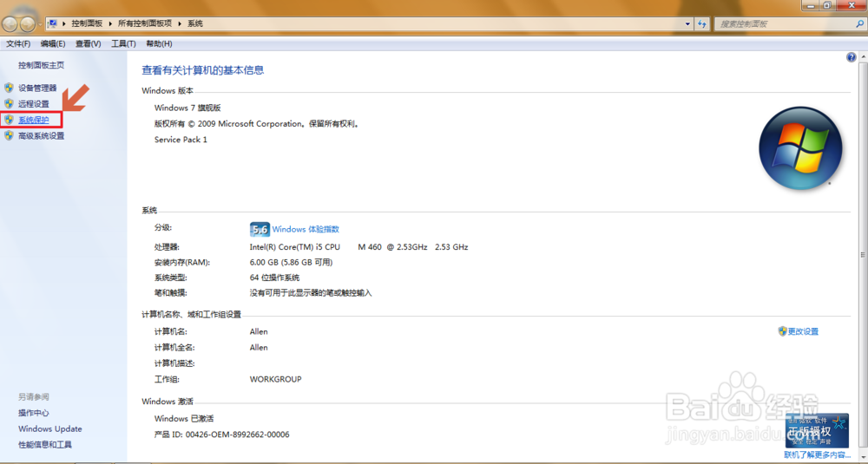Viewport: 868px width, 464px height.
Task: Click 联机了解更多内容 link
Action: coord(817,454)
